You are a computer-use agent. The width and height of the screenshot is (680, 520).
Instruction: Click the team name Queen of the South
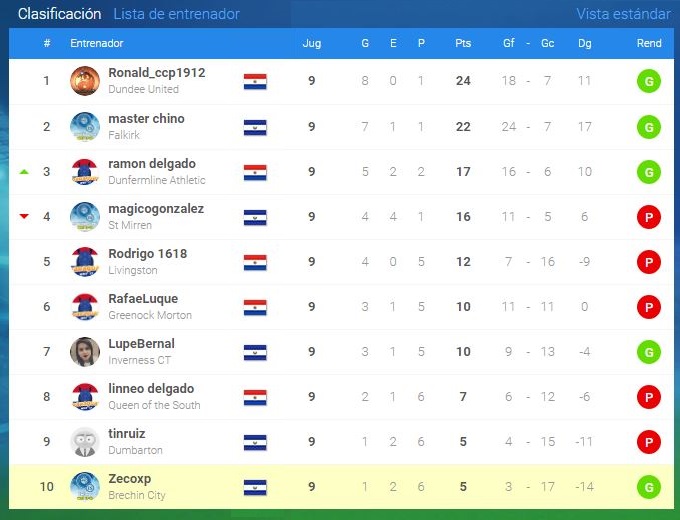pyautogui.click(x=154, y=405)
